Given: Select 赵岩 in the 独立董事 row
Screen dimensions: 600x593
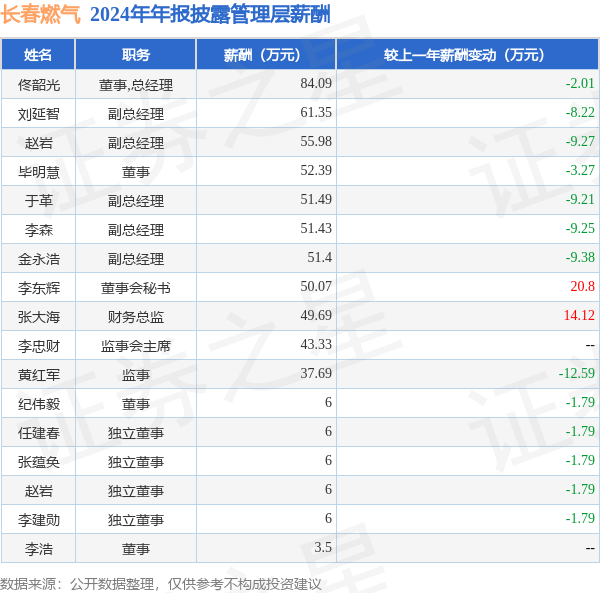Looking at the screenshot, I should 39,492.
